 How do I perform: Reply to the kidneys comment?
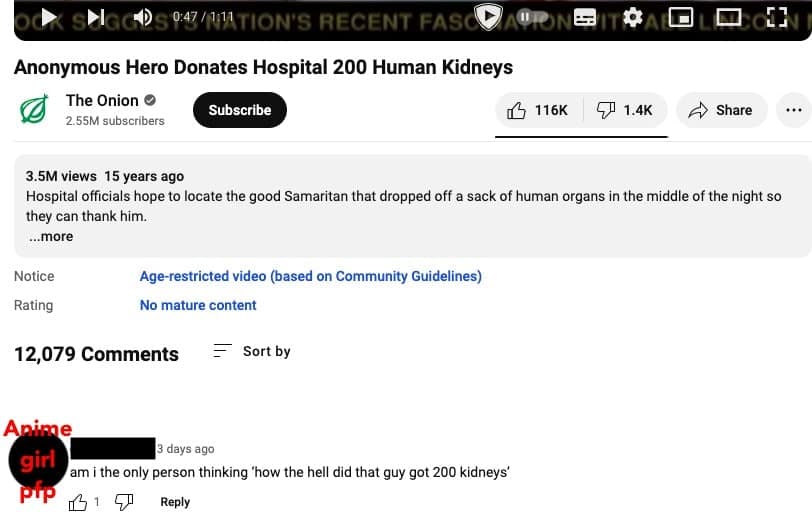click(x=175, y=502)
